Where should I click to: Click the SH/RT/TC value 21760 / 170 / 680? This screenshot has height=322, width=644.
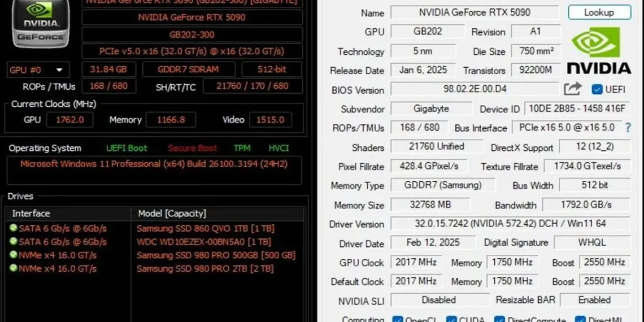pos(253,86)
